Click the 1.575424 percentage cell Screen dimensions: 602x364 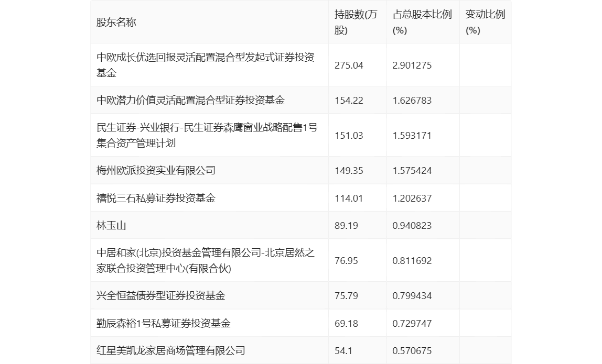click(x=412, y=171)
